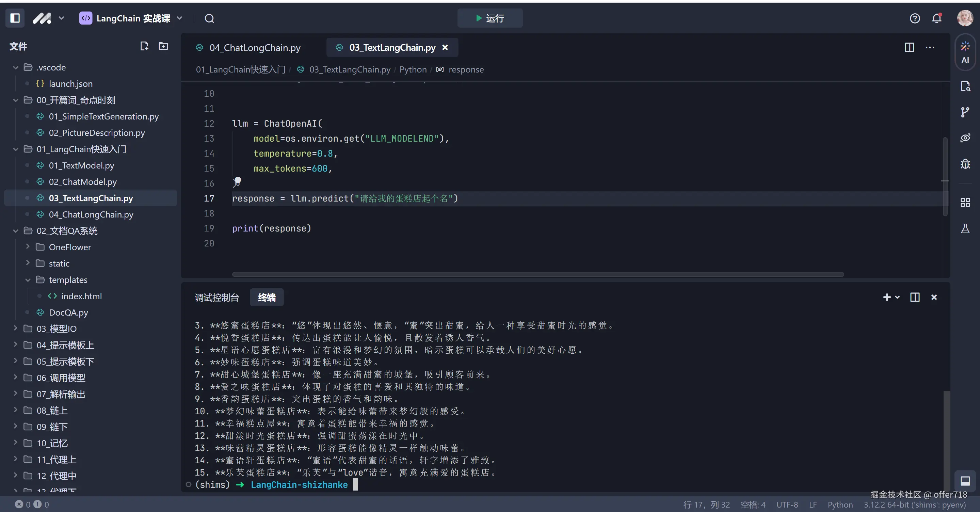Open the AI assistant panel

(x=965, y=52)
